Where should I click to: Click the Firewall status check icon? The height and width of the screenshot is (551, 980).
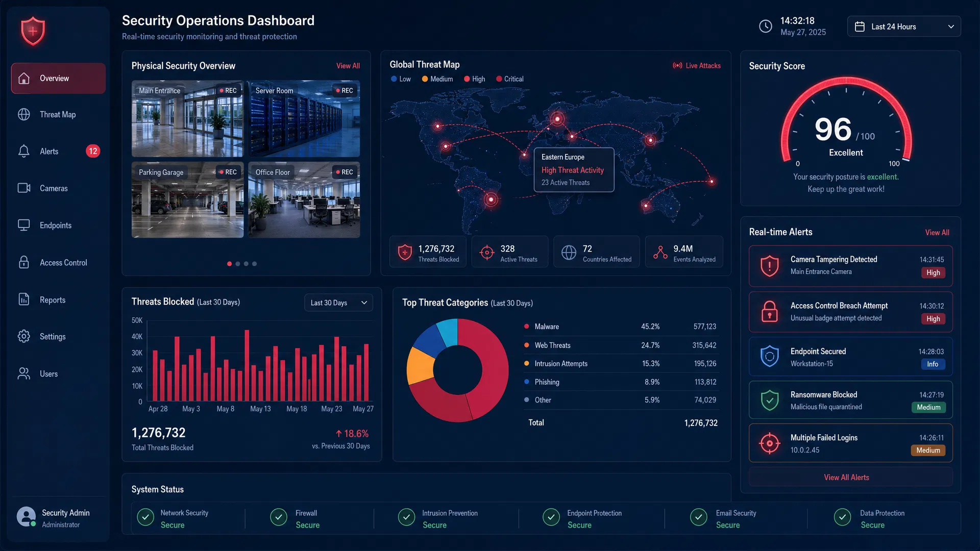click(x=279, y=517)
